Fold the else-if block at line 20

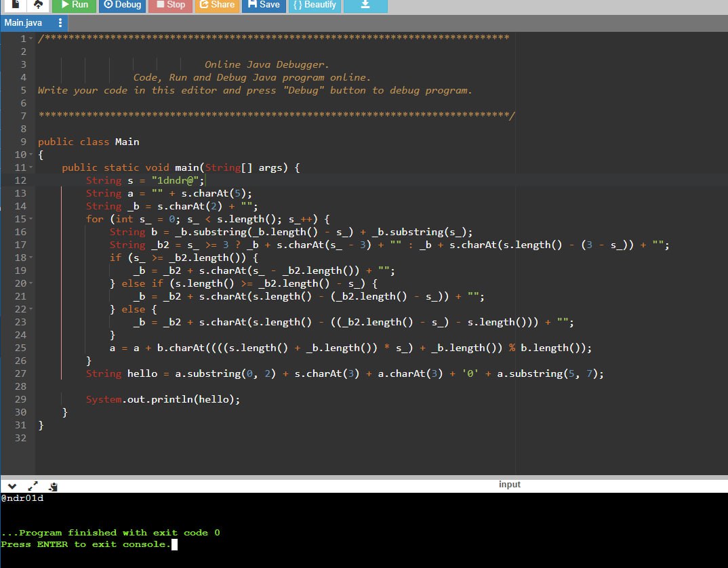pyautogui.click(x=31, y=283)
